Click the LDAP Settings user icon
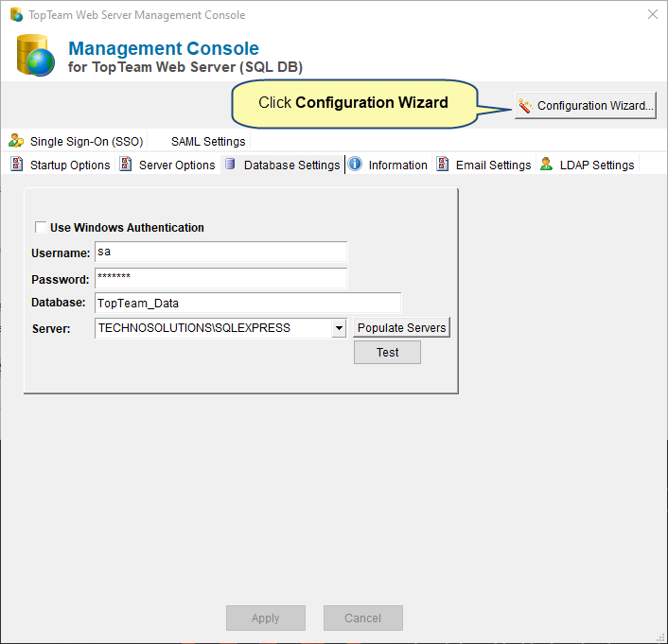Screen dimensions: 668x644 point(546,164)
